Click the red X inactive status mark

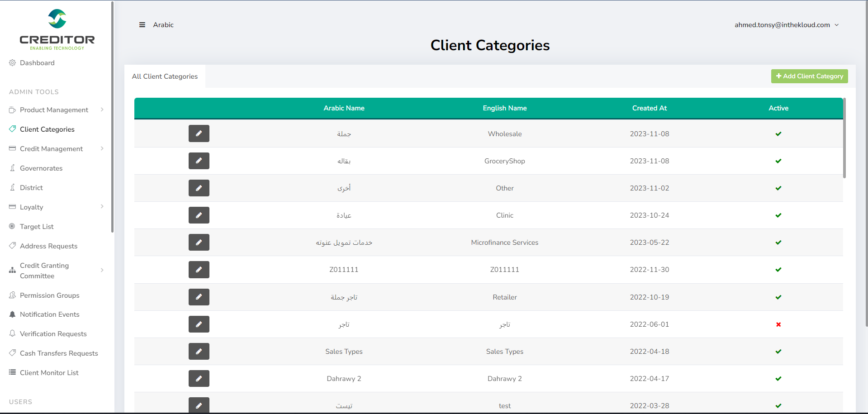tap(778, 324)
